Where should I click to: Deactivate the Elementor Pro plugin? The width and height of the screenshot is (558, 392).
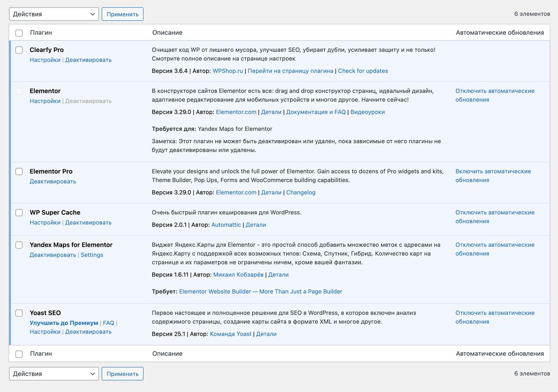[x=53, y=181]
